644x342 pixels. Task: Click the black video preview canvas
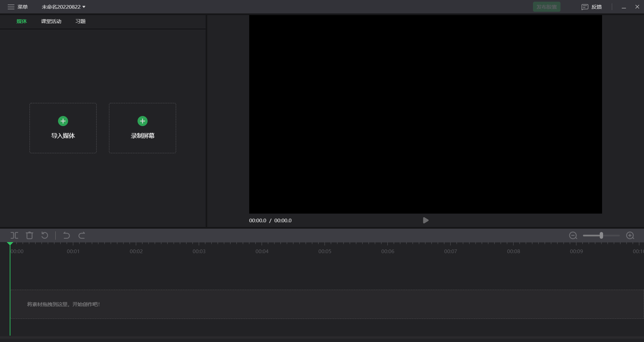pyautogui.click(x=425, y=114)
